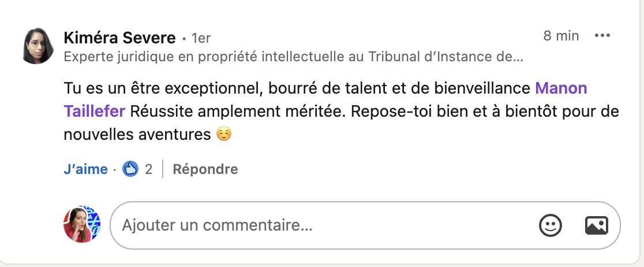Click the purple Manon mention link
644x267 pixels.
click(561, 88)
